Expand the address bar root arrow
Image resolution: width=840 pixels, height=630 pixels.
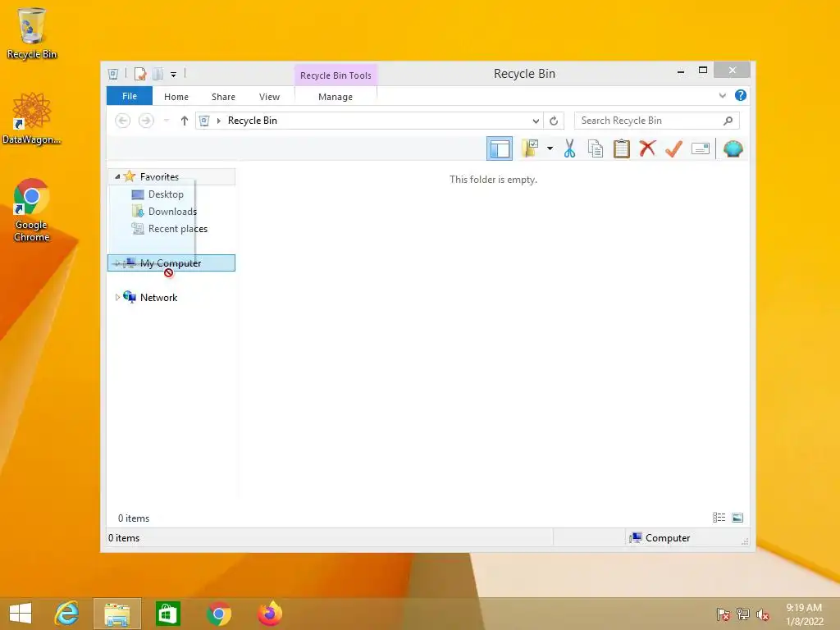218,121
